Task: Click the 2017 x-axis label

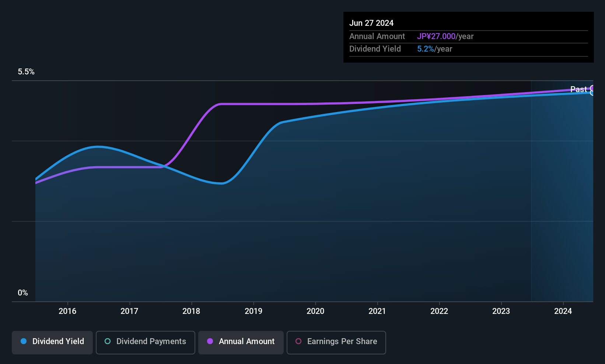Action: (129, 311)
